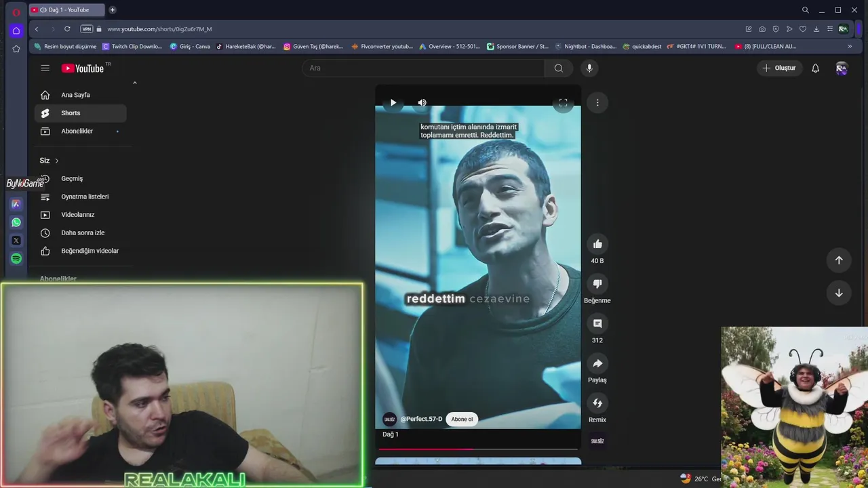Open X (Twitter) in Opera sidebar

point(16,241)
